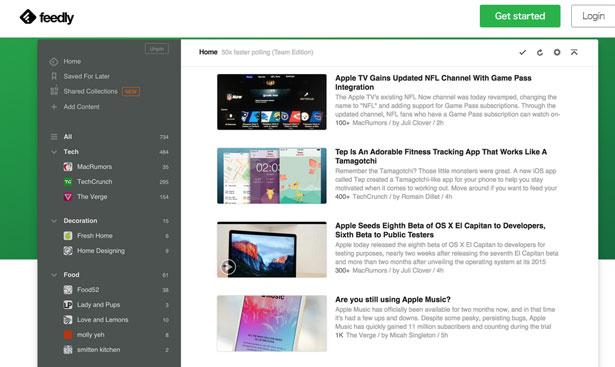
Task: Open Are you still using Apple Music headline
Action: coord(393,299)
